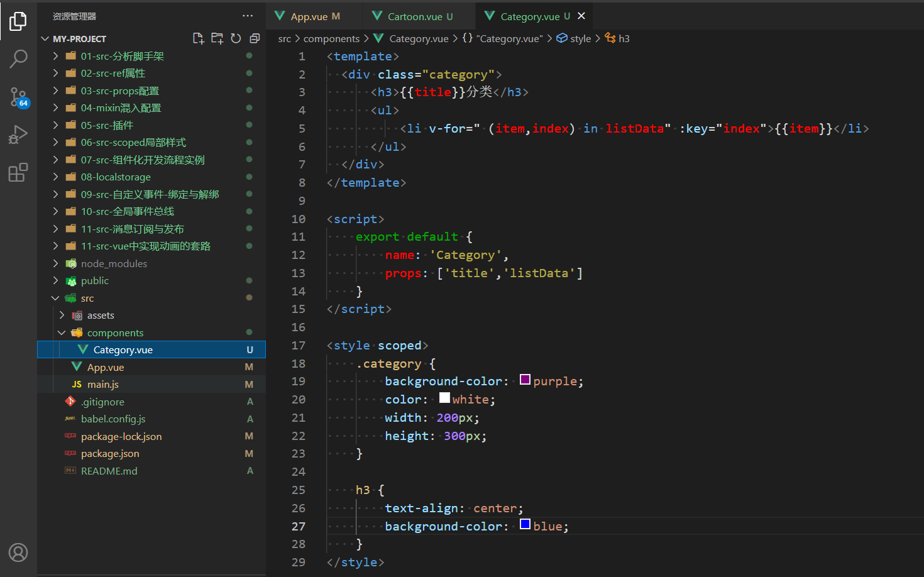Click 'src' in the breadcrumb path
Image resolution: width=924 pixels, height=577 pixels.
(x=285, y=38)
